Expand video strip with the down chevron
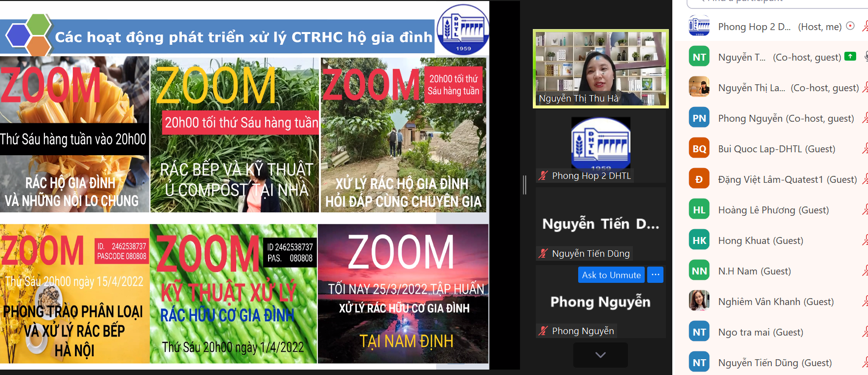The height and width of the screenshot is (375, 868). click(x=600, y=355)
